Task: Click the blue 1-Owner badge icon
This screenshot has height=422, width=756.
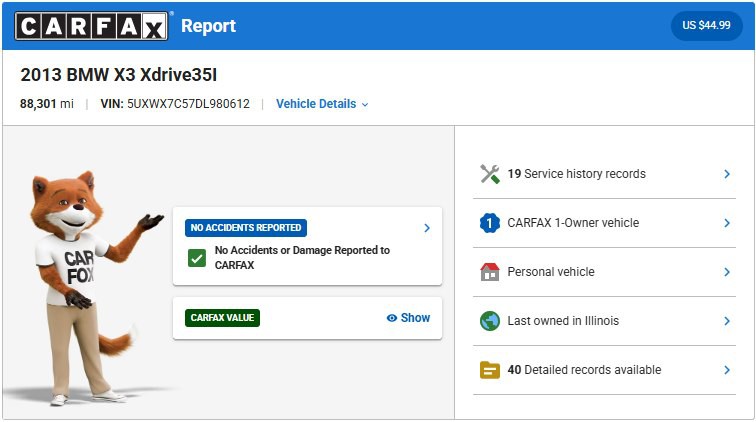Action: [x=489, y=223]
